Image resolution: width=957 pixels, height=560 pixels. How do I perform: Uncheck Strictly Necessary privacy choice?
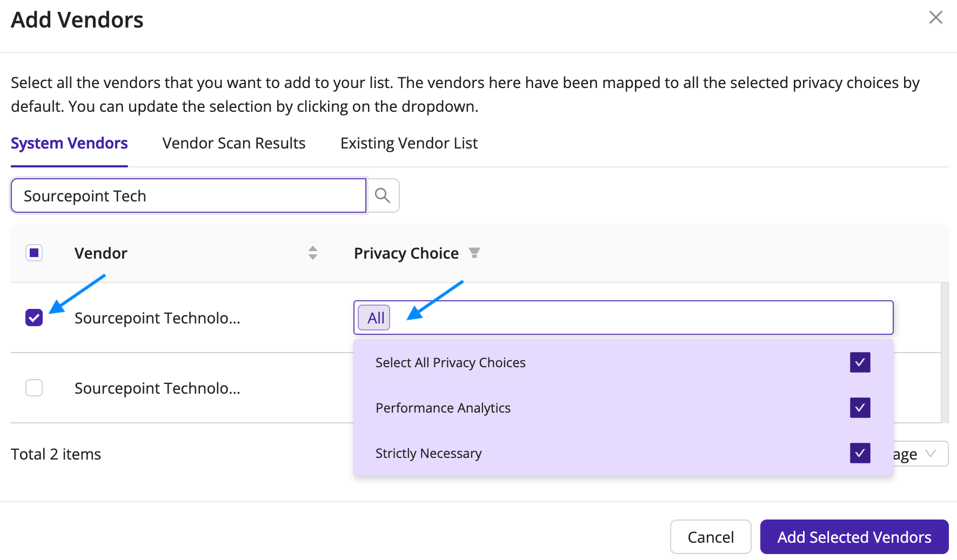pos(860,453)
